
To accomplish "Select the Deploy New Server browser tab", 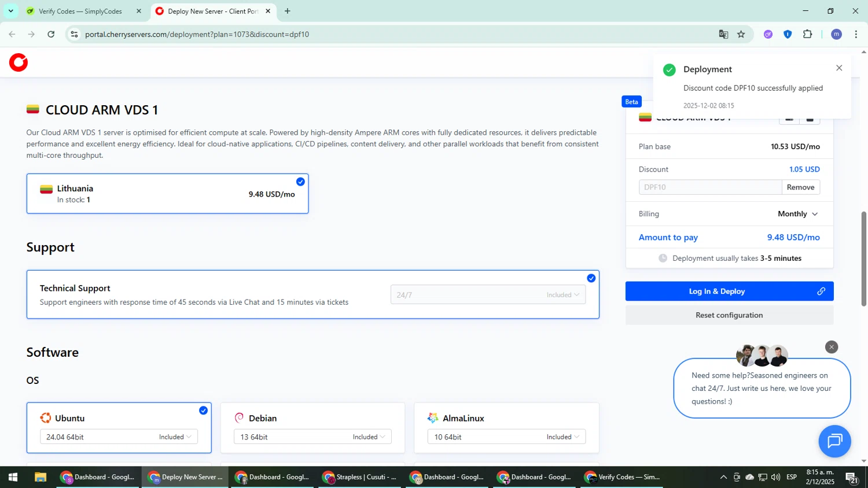I will click(213, 11).
